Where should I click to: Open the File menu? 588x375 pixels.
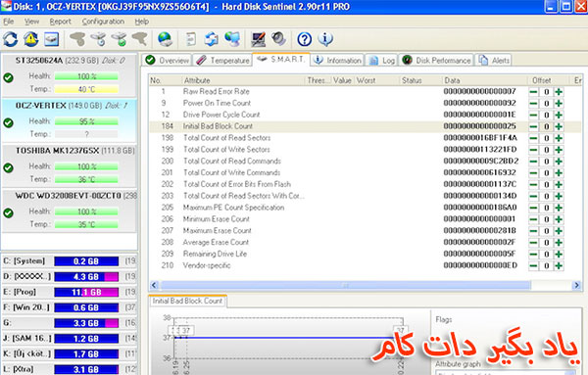point(8,22)
